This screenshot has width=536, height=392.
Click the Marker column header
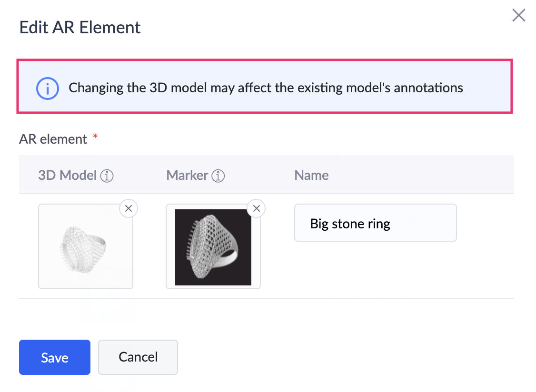point(187,176)
